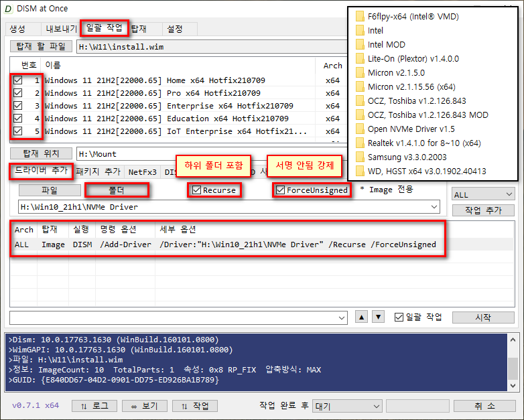Click the H:\W11\install.wim file path field
Image resolution: width=524 pixels, height=420 pixels.
tap(212, 47)
